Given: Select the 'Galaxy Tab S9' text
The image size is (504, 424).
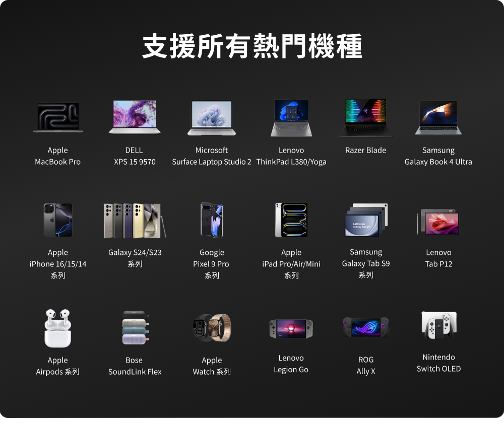Looking at the screenshot, I should (x=366, y=264).
